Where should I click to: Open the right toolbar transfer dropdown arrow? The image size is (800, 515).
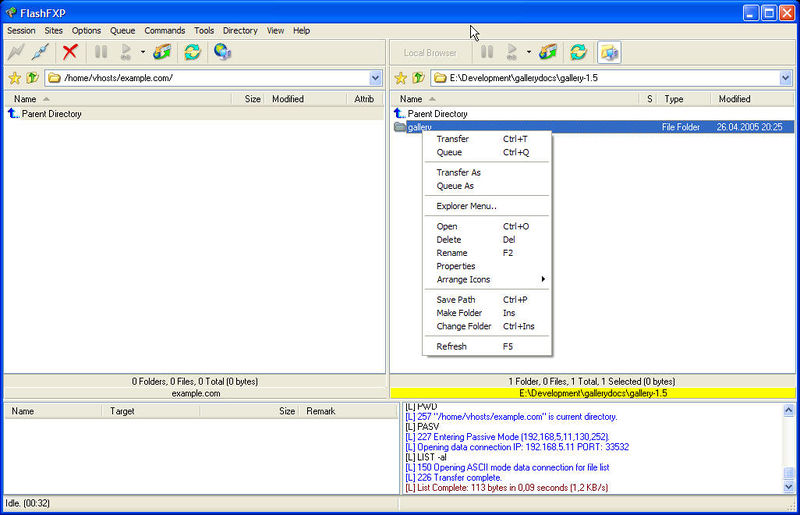[529, 52]
